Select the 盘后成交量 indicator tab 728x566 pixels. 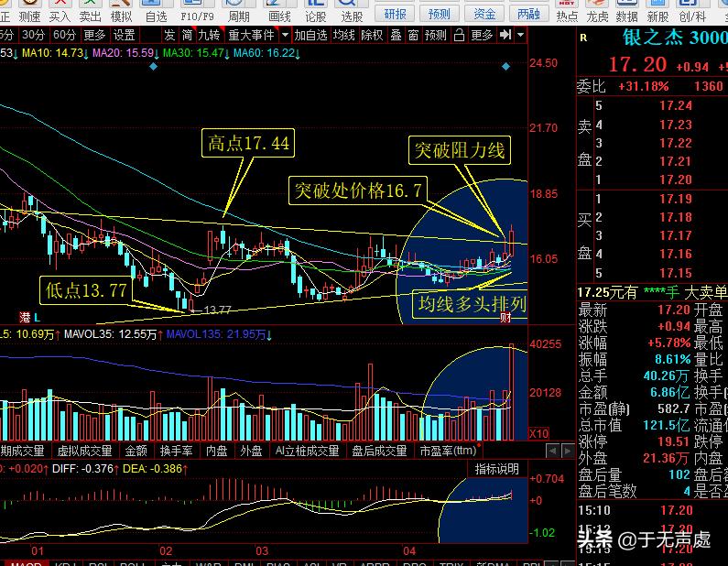coord(379,451)
